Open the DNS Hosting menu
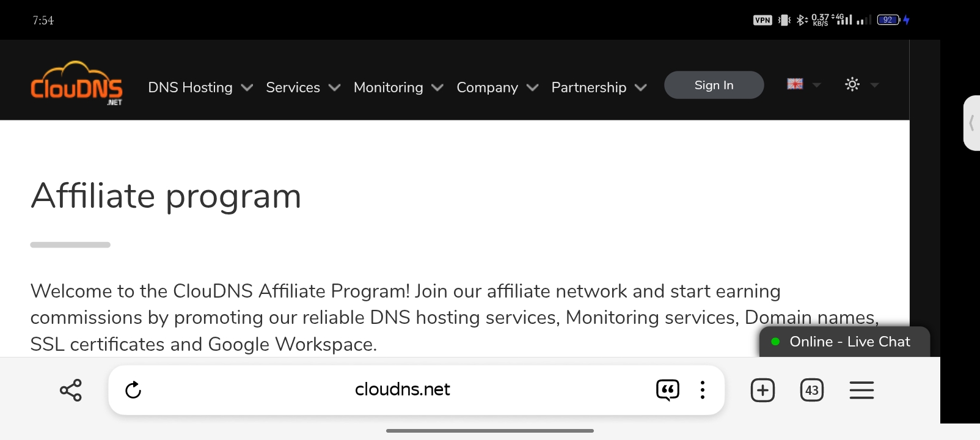 [190, 87]
